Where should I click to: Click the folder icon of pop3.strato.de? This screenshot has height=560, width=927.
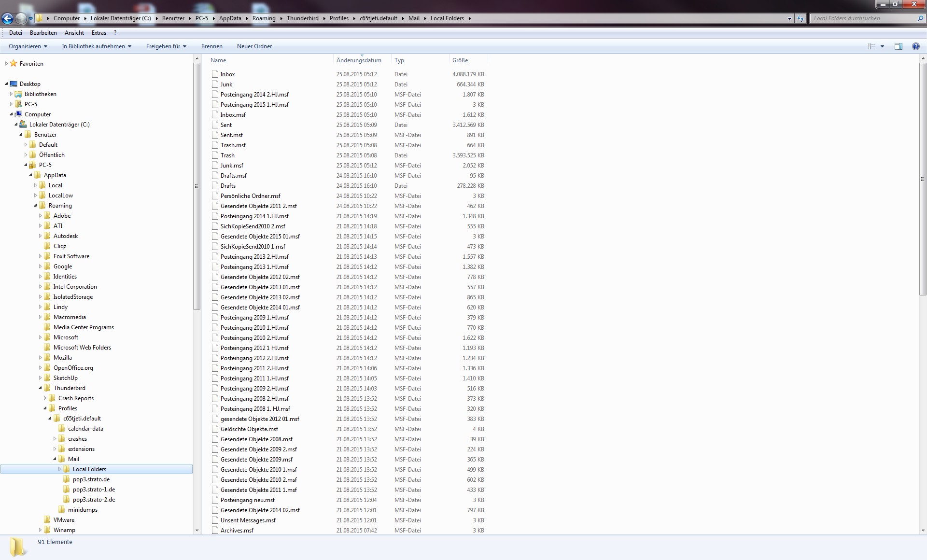click(x=67, y=479)
